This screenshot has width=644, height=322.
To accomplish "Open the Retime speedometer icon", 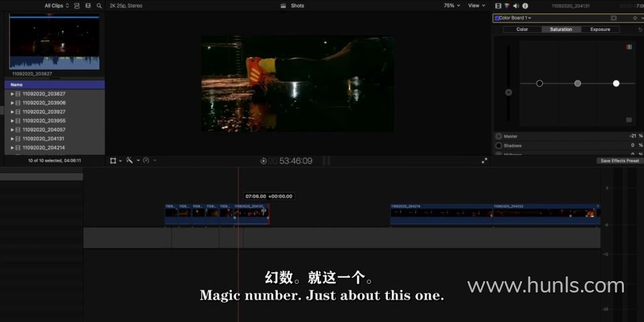I will click(x=146, y=160).
